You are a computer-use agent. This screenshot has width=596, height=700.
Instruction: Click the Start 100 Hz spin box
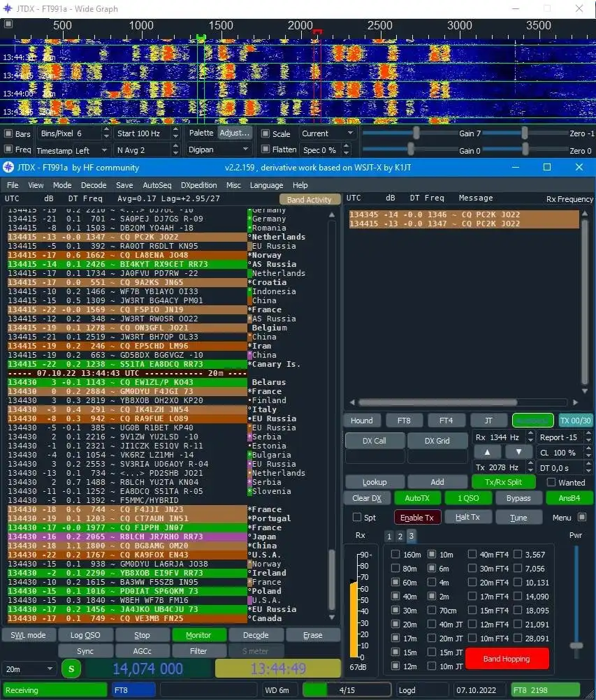pyautogui.click(x=147, y=133)
